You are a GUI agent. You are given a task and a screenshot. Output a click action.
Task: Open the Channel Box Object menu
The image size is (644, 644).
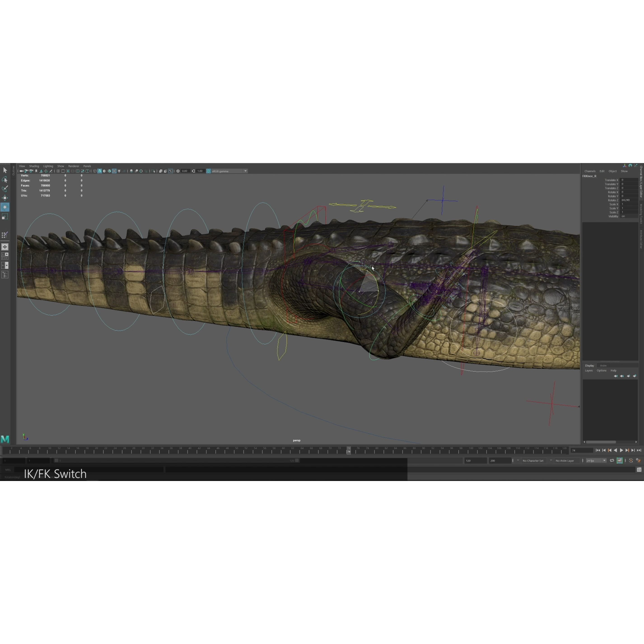coord(613,171)
